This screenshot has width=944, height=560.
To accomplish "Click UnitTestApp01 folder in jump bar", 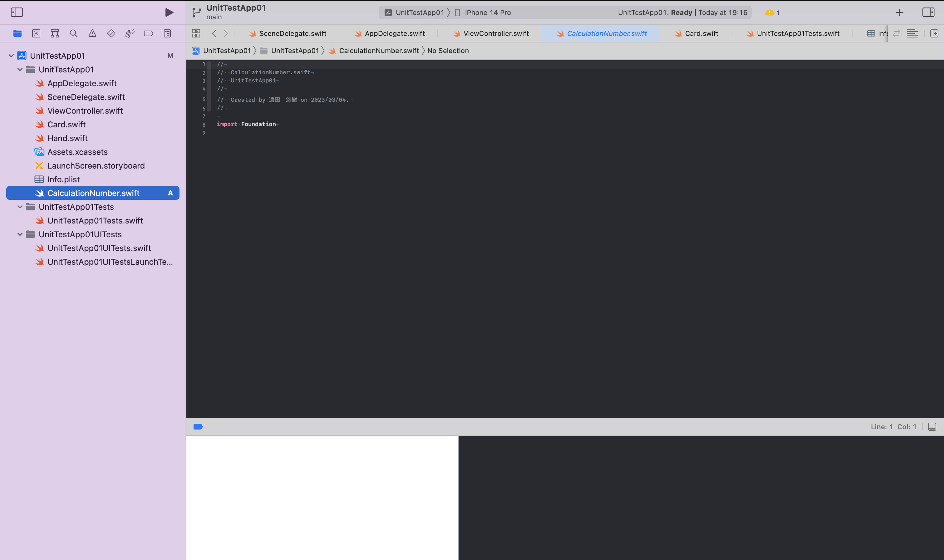I will point(289,51).
